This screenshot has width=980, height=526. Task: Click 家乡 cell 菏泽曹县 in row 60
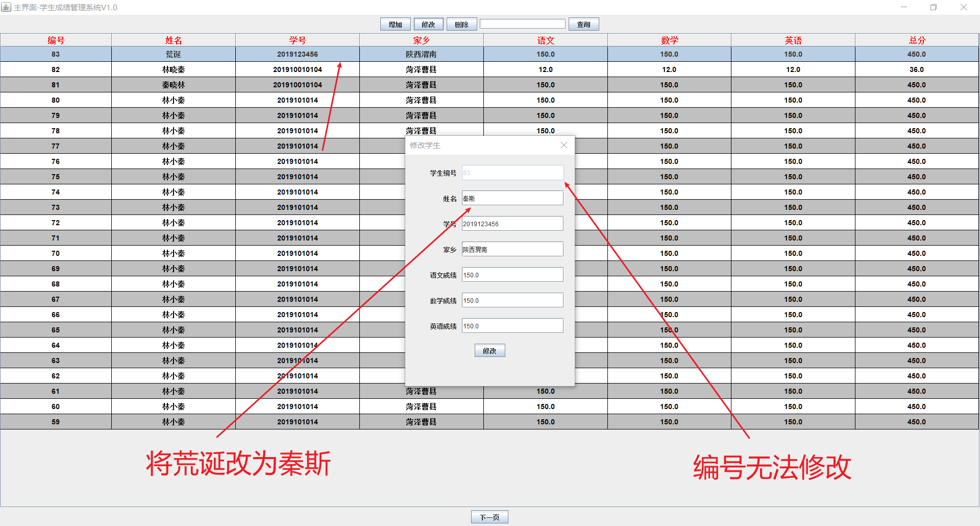[x=422, y=407]
